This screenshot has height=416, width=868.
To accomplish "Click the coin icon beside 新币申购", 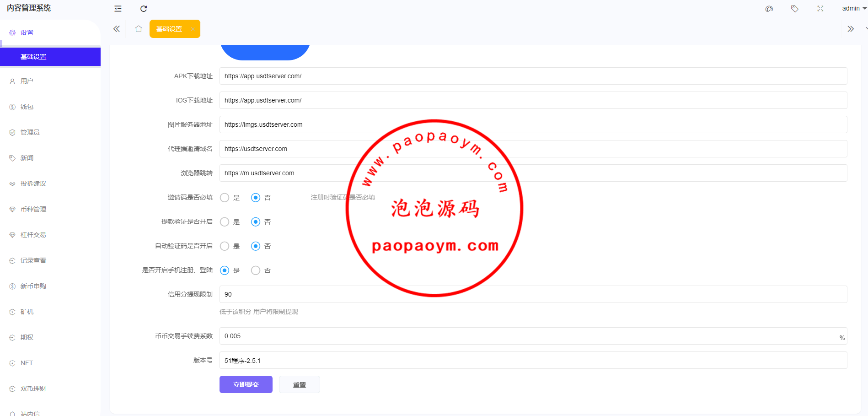I will 12,286.
